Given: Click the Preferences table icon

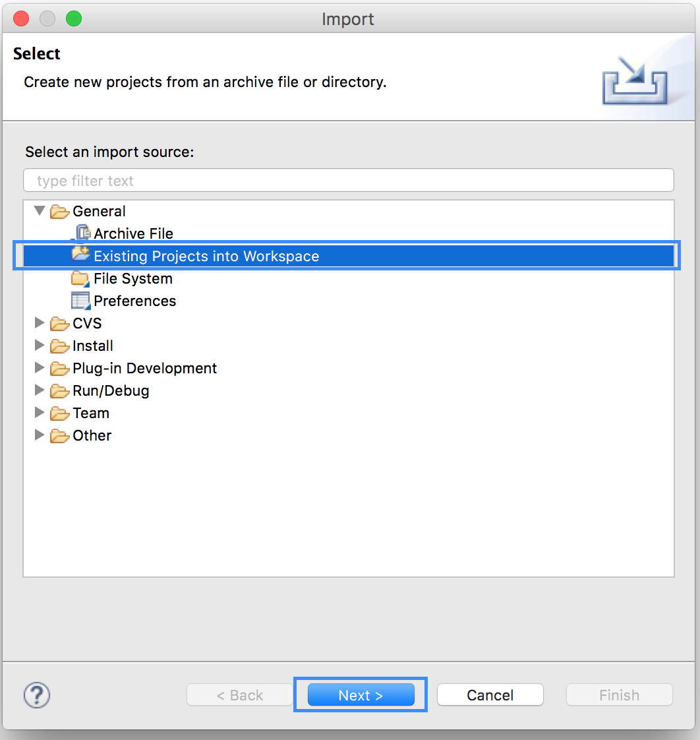Looking at the screenshot, I should pos(80,301).
